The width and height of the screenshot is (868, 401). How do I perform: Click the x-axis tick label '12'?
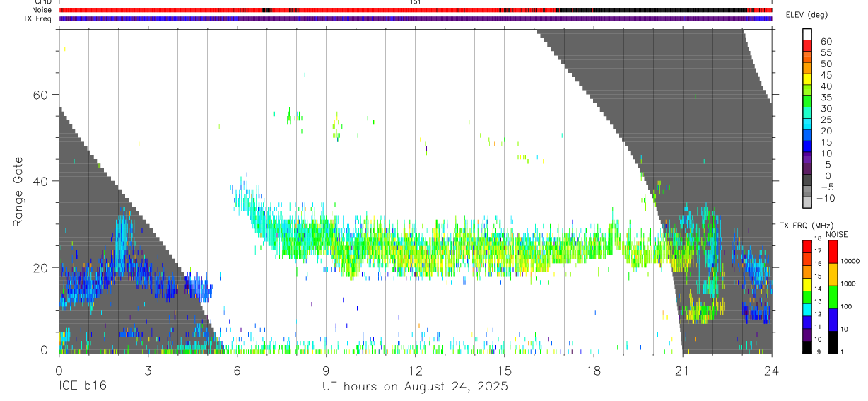416,371
